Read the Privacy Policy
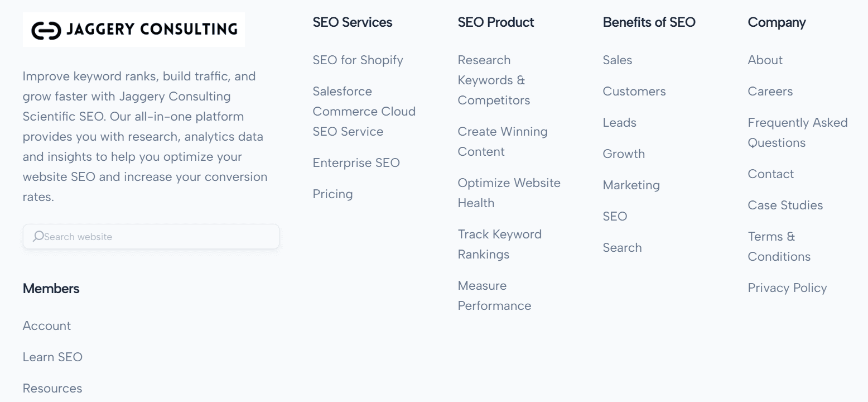 pos(787,288)
